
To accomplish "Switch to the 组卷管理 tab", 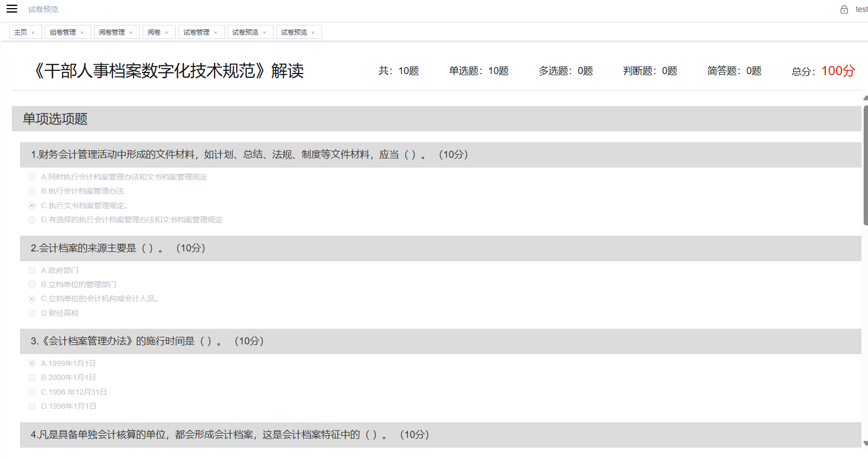I will pos(63,32).
